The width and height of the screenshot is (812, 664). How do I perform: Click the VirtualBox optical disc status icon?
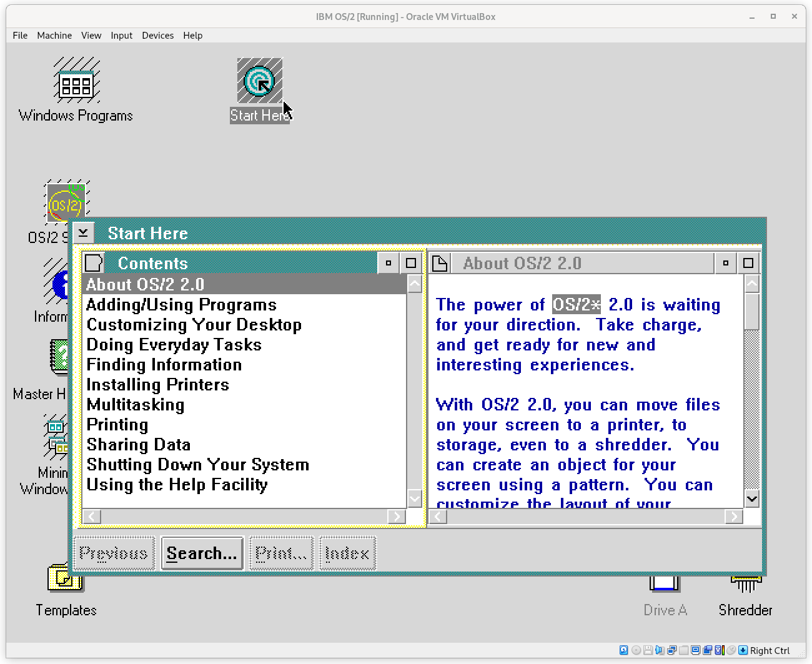636,650
